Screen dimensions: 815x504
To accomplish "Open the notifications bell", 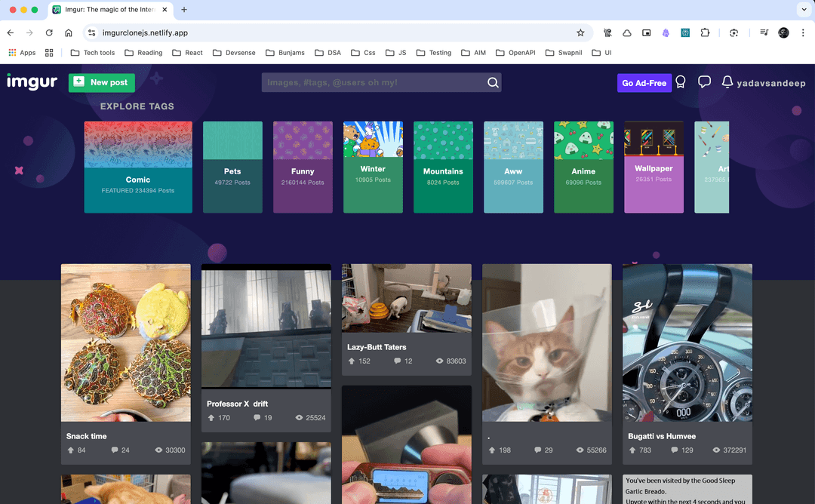I will click(727, 82).
